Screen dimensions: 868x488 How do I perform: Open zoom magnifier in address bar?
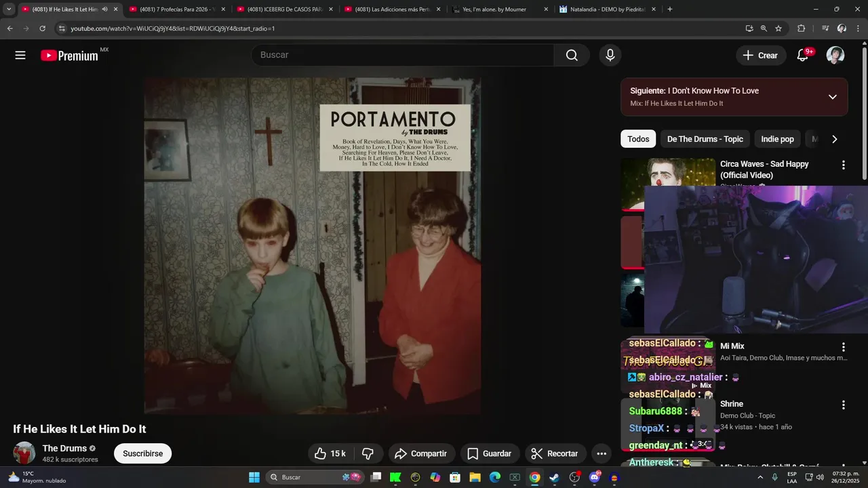764,28
